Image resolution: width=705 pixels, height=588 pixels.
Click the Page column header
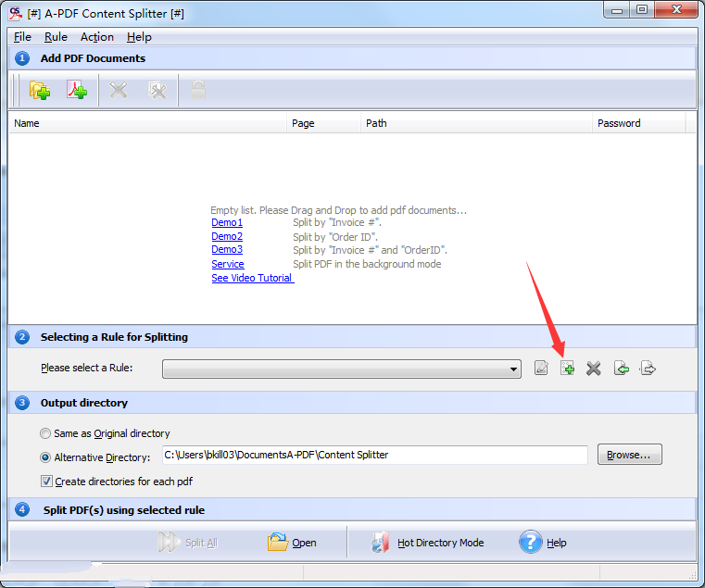click(x=323, y=123)
